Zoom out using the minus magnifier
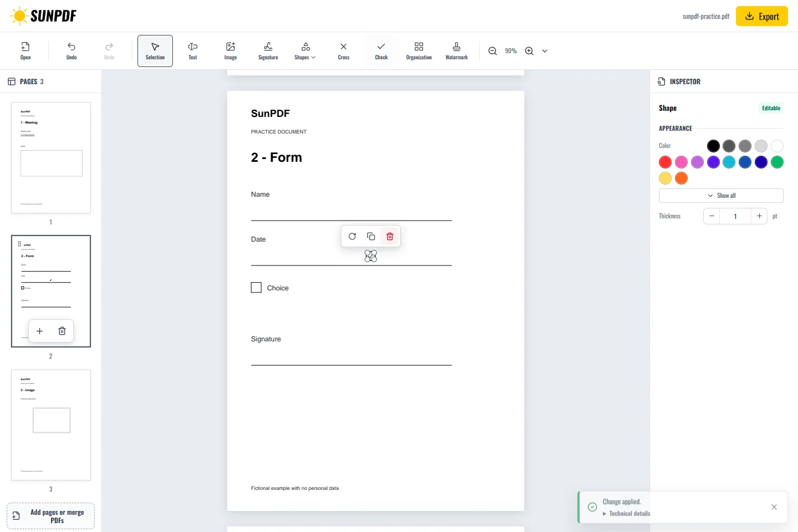The height and width of the screenshot is (532, 798). [x=493, y=51]
